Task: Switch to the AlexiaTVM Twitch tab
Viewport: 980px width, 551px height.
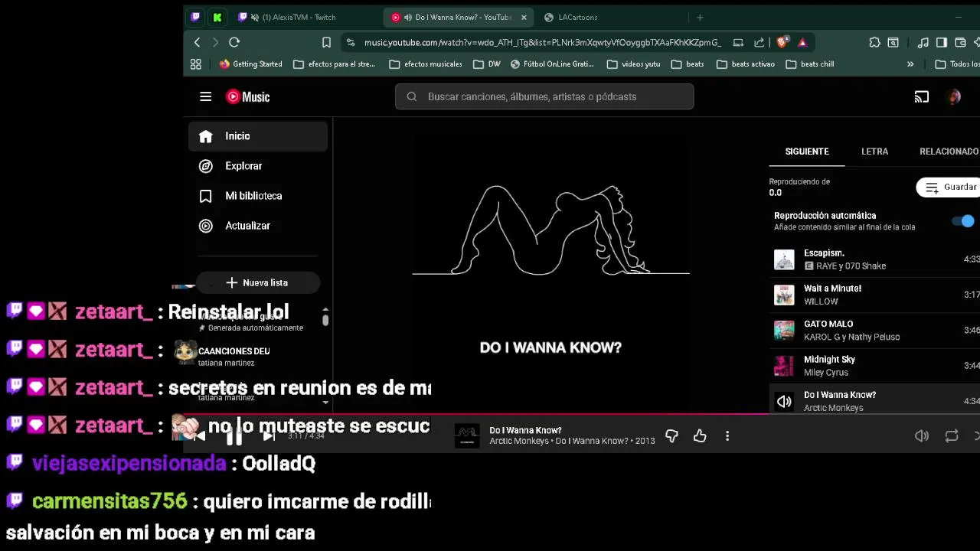Action: tap(306, 17)
